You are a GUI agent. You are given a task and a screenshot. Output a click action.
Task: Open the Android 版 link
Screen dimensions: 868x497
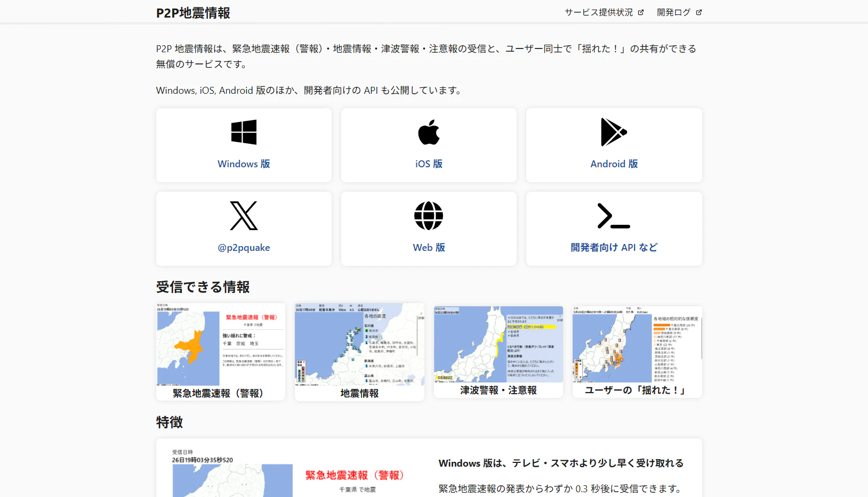[x=614, y=164]
